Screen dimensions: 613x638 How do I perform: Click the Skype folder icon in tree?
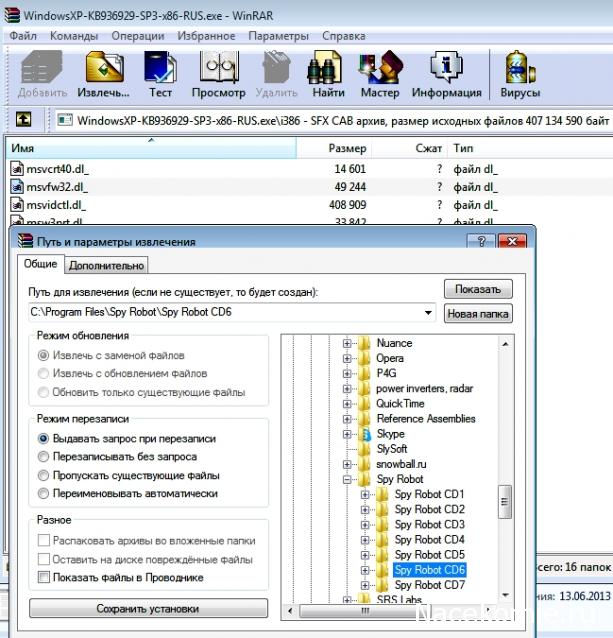(x=364, y=434)
